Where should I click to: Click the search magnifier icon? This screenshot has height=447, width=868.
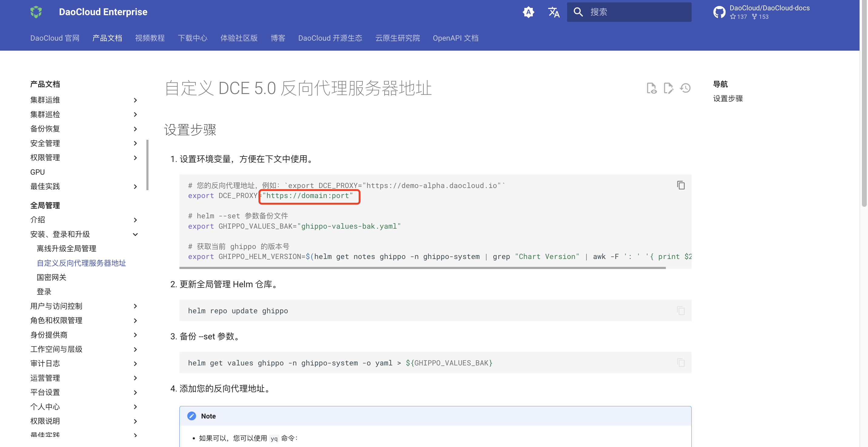pos(578,12)
